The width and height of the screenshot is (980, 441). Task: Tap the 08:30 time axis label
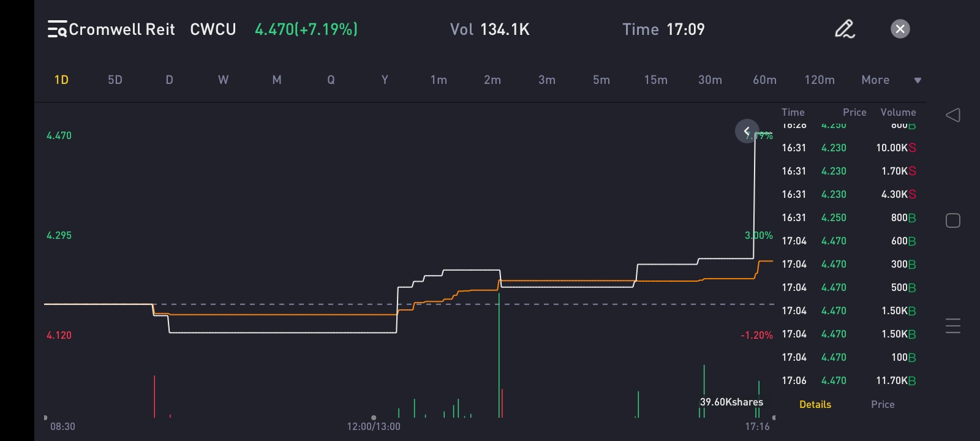point(62,426)
